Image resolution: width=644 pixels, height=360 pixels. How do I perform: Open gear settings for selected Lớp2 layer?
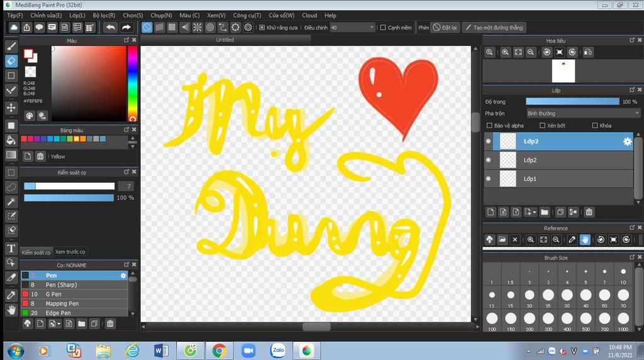click(627, 141)
